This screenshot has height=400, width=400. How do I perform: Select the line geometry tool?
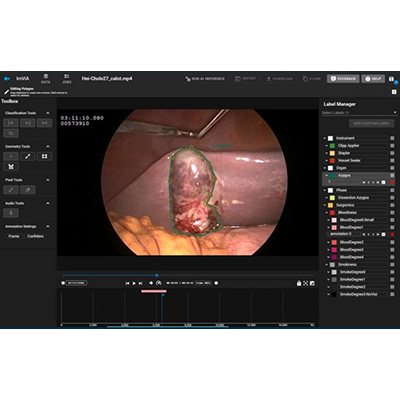point(28,156)
